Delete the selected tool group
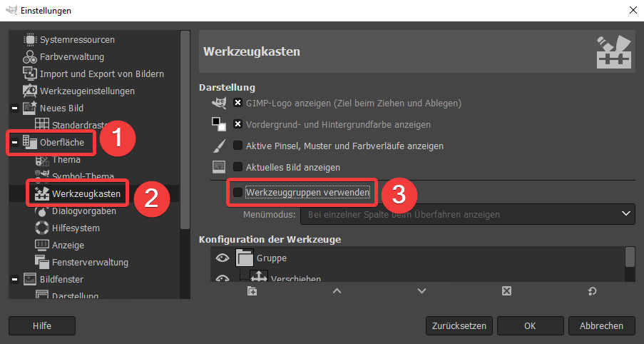 click(x=507, y=291)
